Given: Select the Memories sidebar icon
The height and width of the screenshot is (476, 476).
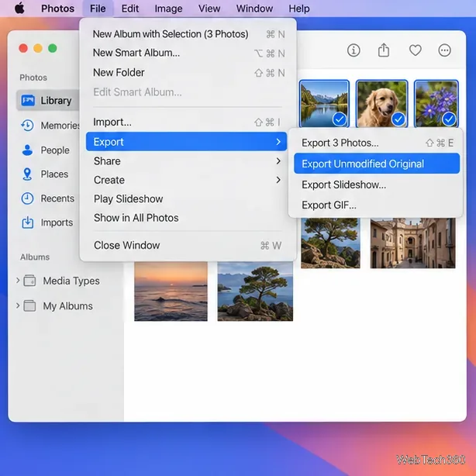Looking at the screenshot, I should click(28, 126).
